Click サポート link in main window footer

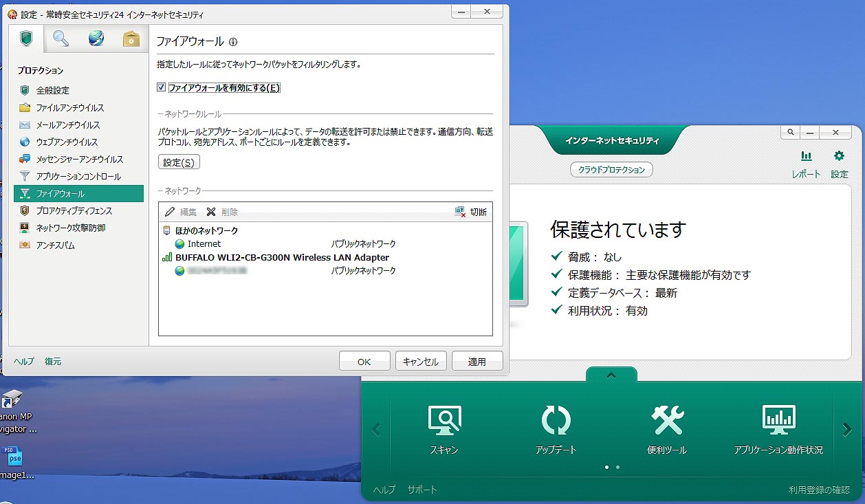(x=422, y=490)
